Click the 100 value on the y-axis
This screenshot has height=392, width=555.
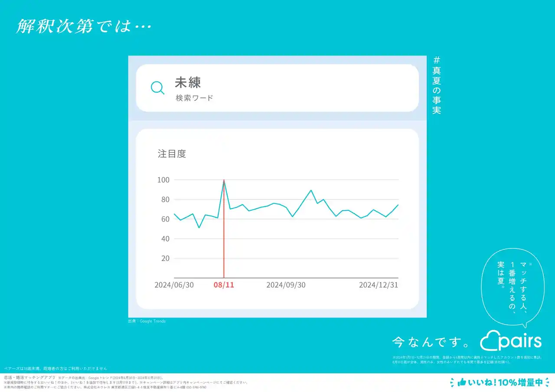click(x=163, y=180)
